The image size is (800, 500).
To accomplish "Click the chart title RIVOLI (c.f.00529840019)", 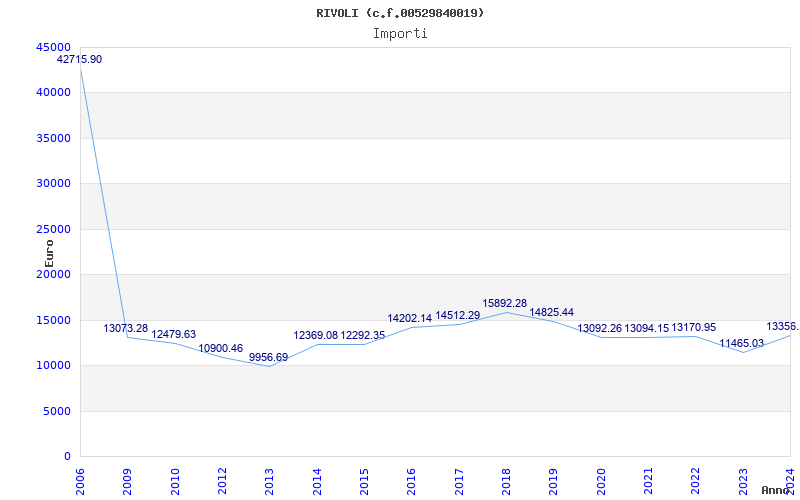I will pyautogui.click(x=400, y=13).
